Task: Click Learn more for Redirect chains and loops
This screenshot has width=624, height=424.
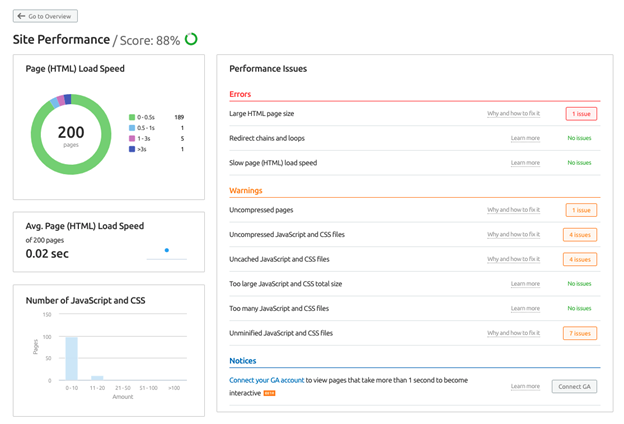Action: coord(525,138)
